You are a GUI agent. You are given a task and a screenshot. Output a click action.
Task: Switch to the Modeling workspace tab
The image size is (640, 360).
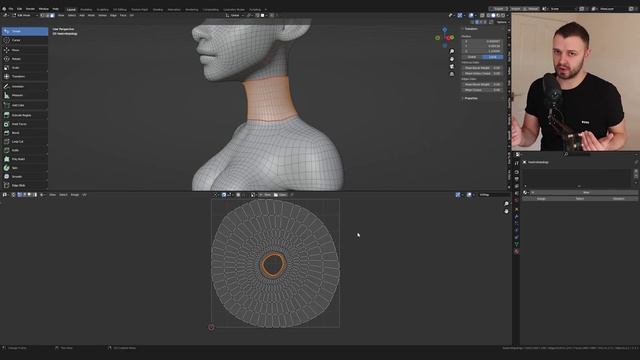(86, 9)
